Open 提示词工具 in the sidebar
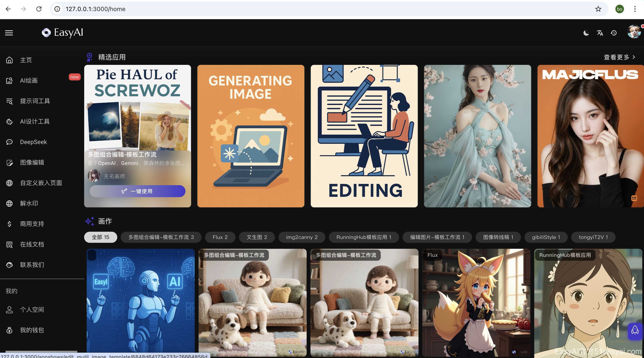 [42, 101]
